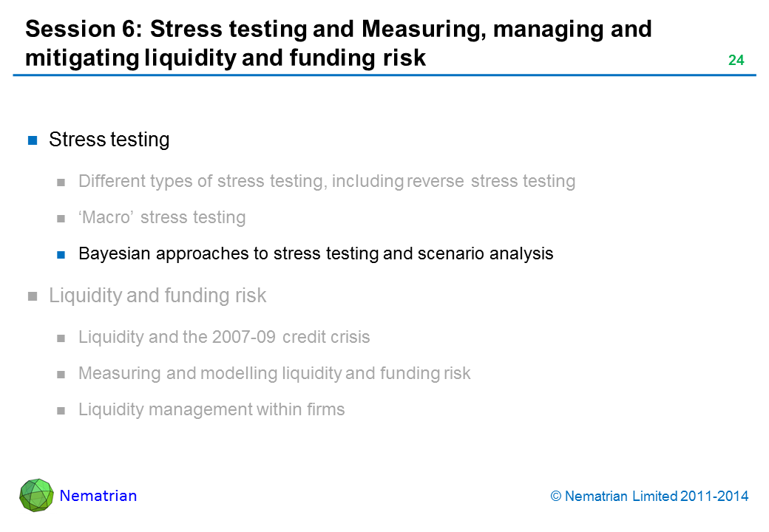Click Measuring and modelling liquidity and funding risk
Image resolution: width=769 pixels, height=532 pixels.
(x=274, y=374)
